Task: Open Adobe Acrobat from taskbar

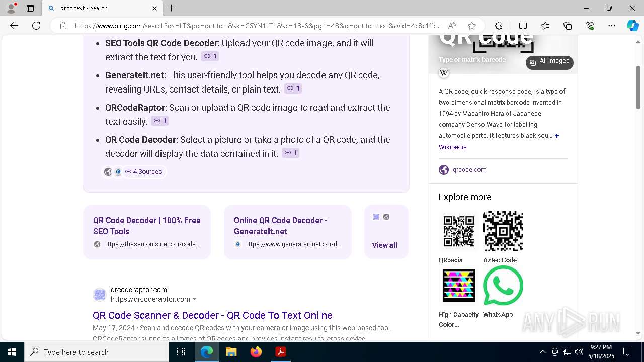Action: (x=280, y=352)
